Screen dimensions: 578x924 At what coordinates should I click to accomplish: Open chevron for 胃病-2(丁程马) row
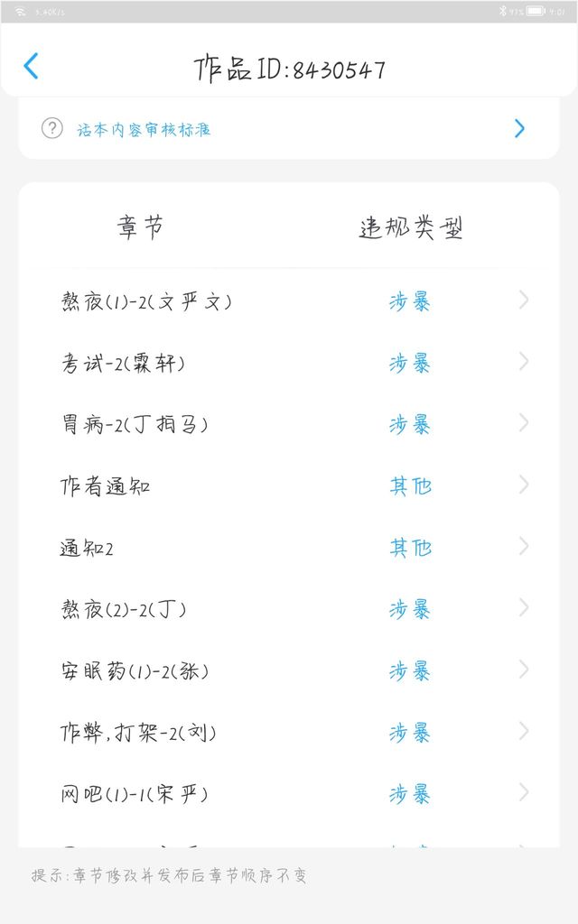tap(524, 423)
